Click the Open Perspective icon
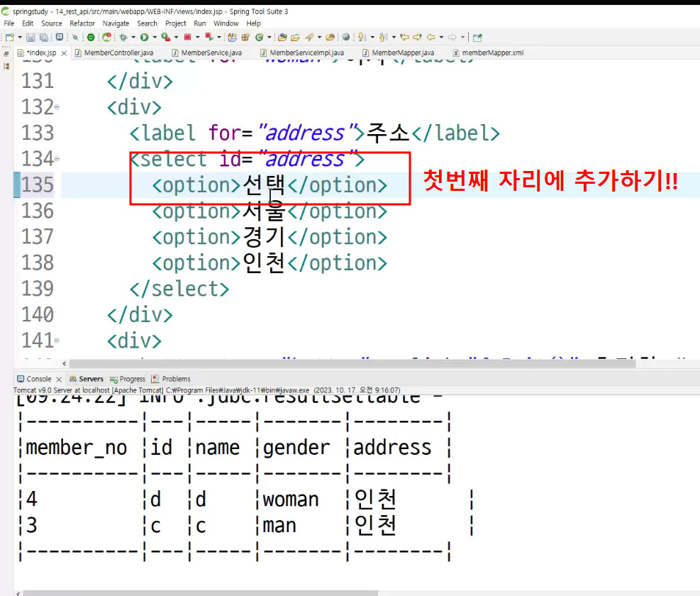This screenshot has width=700, height=596. pyautogui.click(x=477, y=38)
